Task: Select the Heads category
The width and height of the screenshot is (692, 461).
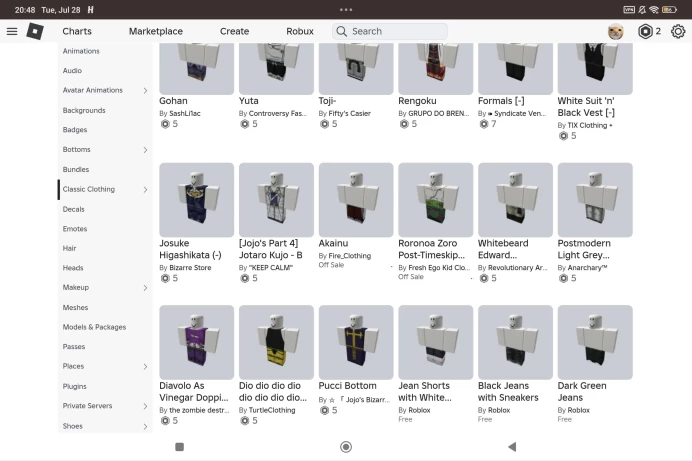Action: 73,268
